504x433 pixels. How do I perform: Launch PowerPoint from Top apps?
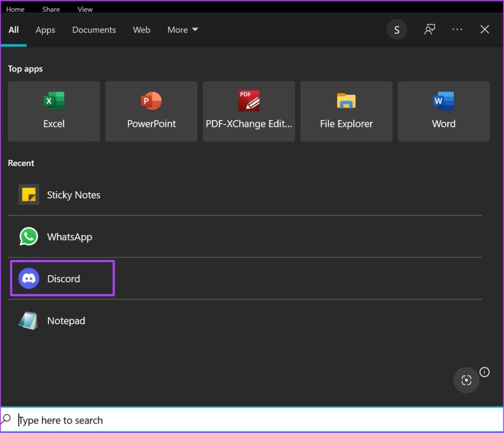[151, 111]
